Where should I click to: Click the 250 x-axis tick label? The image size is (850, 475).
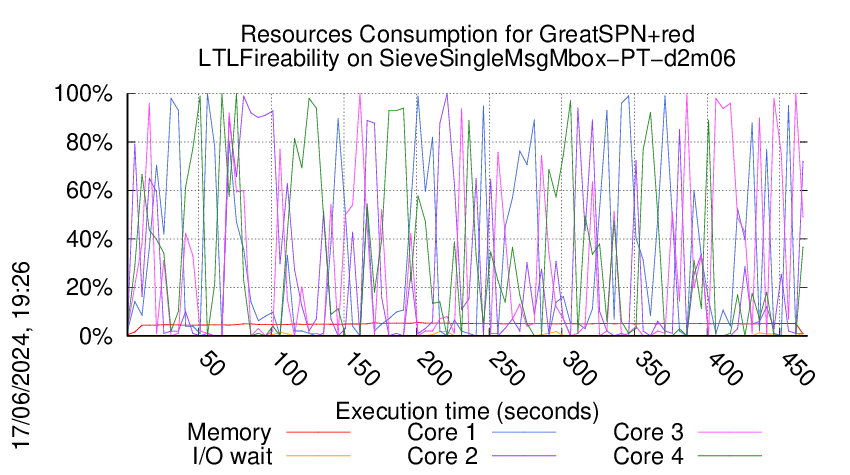[507, 369]
